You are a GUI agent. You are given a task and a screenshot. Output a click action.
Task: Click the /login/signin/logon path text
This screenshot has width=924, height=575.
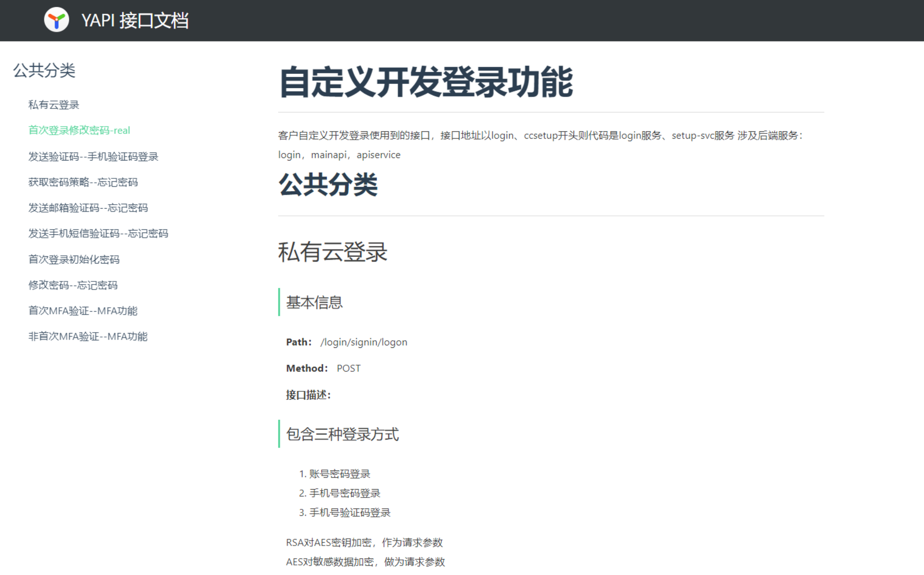[x=364, y=342]
